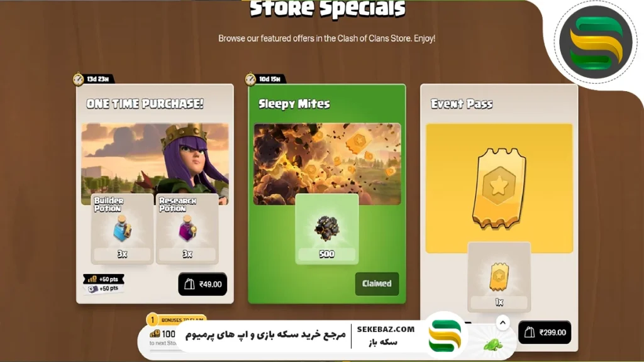Click the 10d 15h timer clock icon
The height and width of the screenshot is (362, 644).
[250, 79]
